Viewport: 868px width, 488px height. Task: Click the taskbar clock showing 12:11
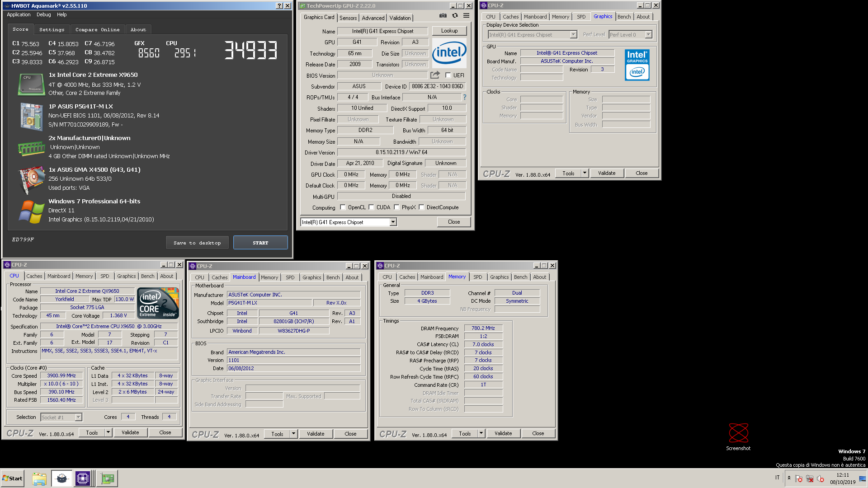(843, 479)
